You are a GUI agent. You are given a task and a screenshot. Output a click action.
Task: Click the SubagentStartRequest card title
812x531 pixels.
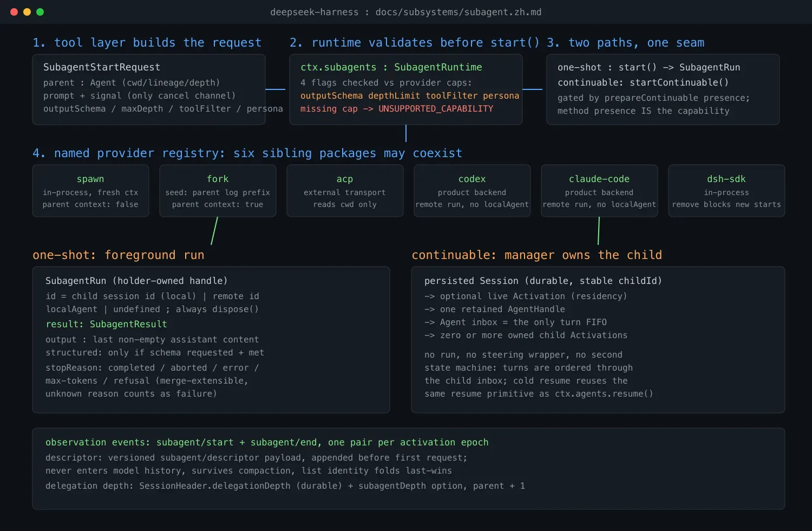coord(102,67)
